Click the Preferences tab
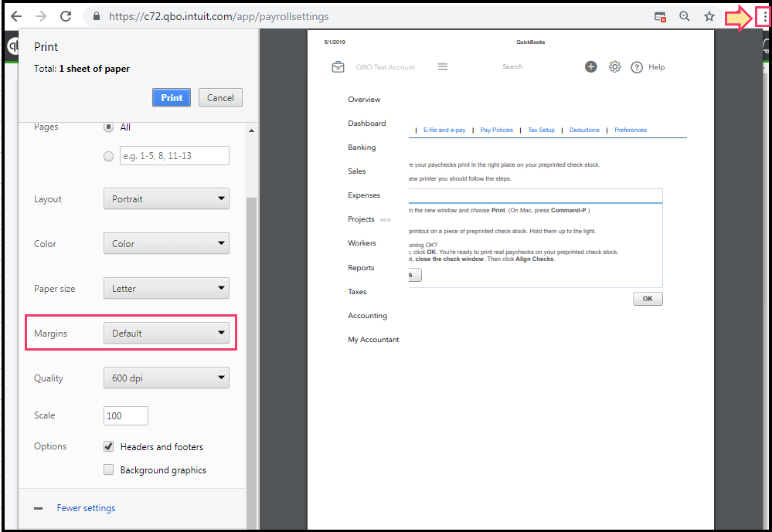The height and width of the screenshot is (532, 772). tap(631, 130)
